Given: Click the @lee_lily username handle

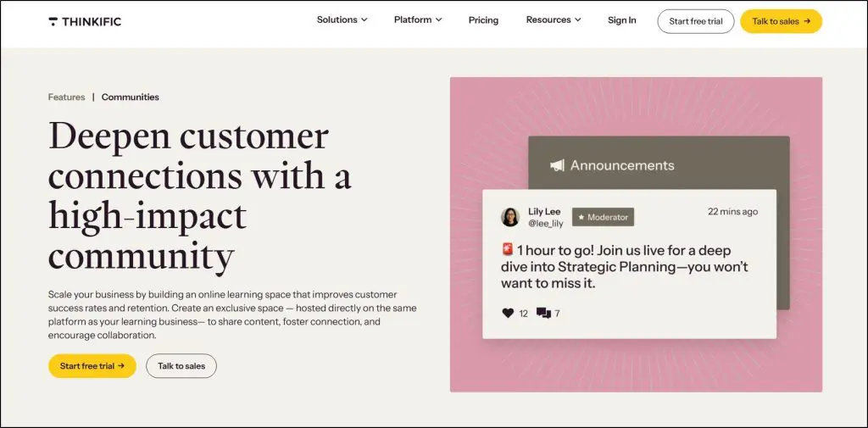Looking at the screenshot, I should (x=546, y=224).
